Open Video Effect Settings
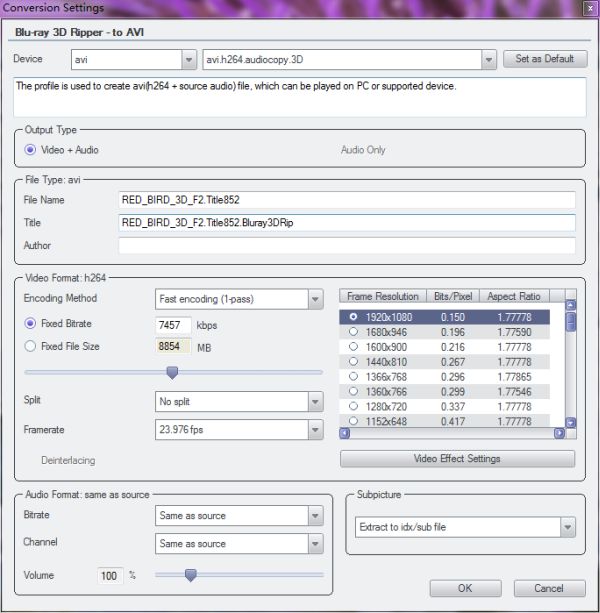The height and width of the screenshot is (613, 600). [x=457, y=459]
